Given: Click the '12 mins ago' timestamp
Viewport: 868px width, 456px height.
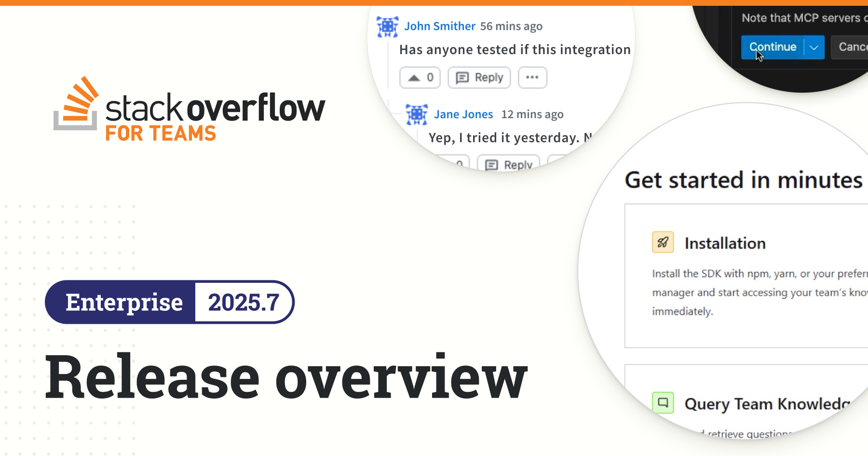Looking at the screenshot, I should [532, 114].
